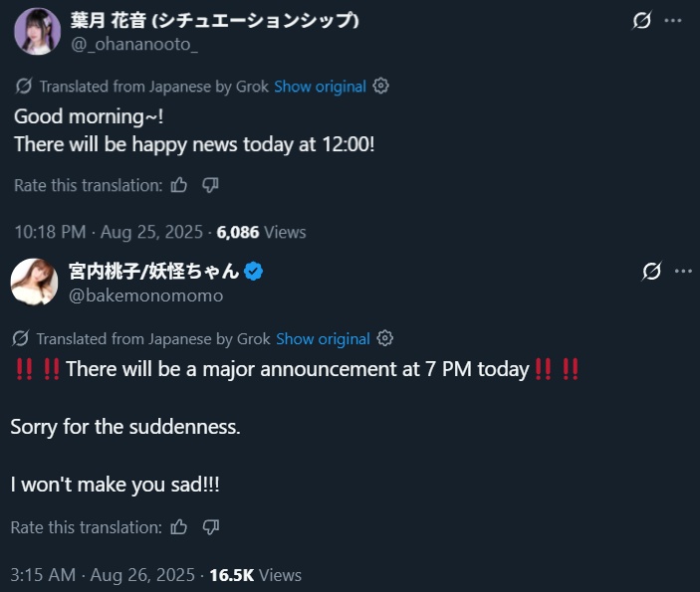This screenshot has width=700, height=592.
Task: Open translation settings gear on the second post
Action: pyautogui.click(x=385, y=339)
